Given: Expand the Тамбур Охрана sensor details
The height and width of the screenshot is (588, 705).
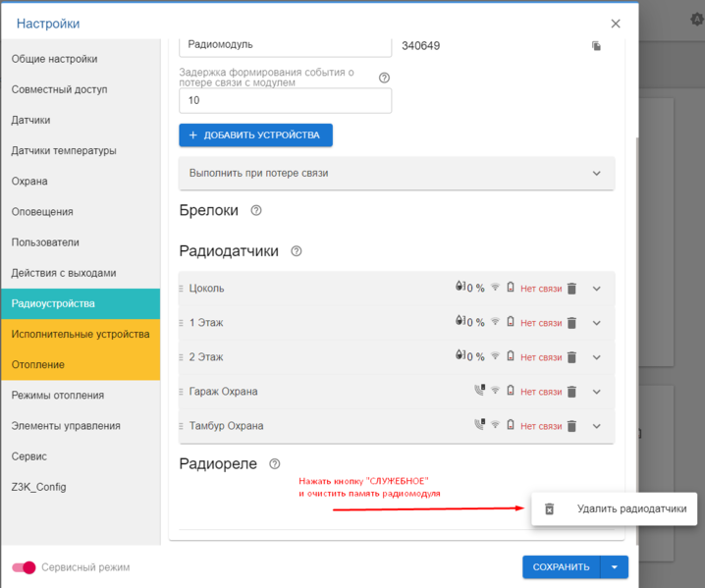Looking at the screenshot, I should coord(596,426).
